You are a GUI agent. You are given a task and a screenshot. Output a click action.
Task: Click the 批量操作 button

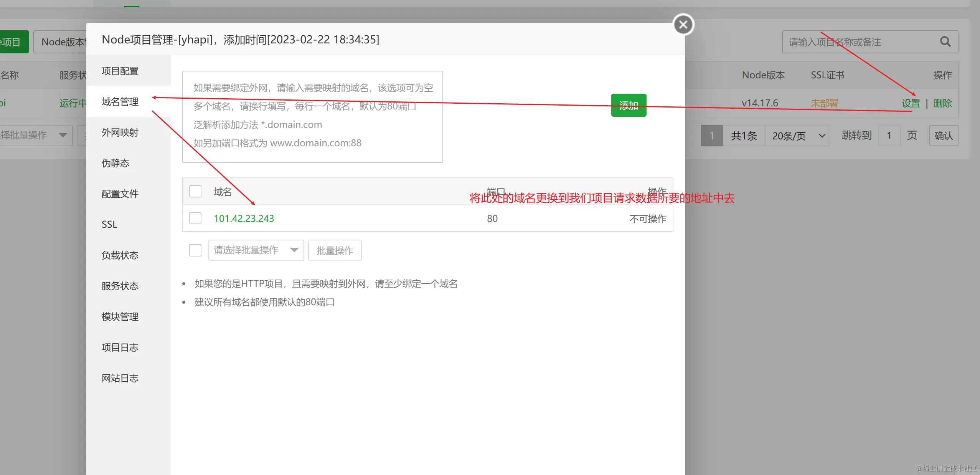pos(335,250)
